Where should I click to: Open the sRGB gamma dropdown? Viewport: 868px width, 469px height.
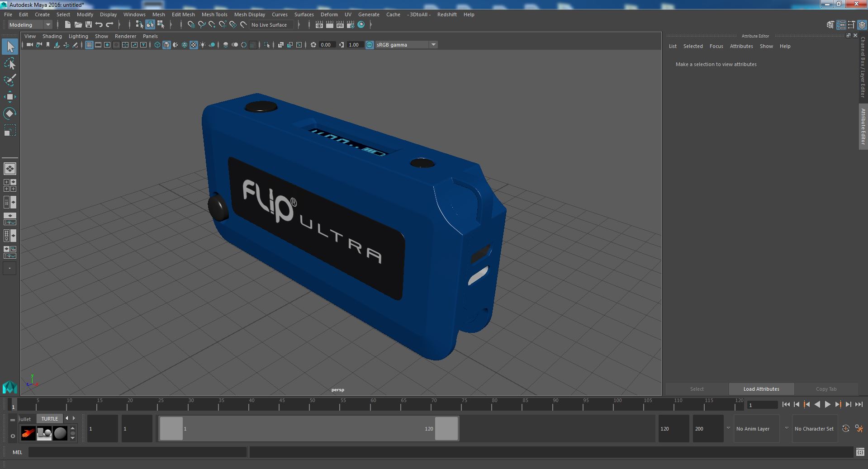406,45
